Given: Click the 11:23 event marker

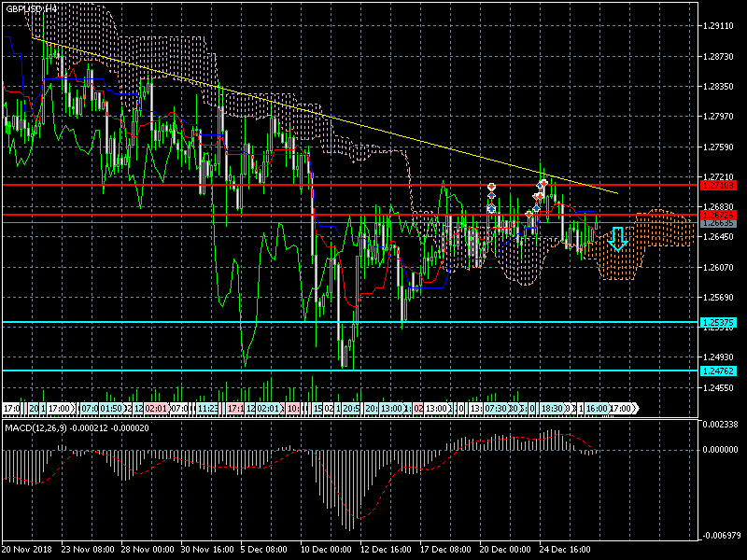Looking at the screenshot, I should (207, 409).
